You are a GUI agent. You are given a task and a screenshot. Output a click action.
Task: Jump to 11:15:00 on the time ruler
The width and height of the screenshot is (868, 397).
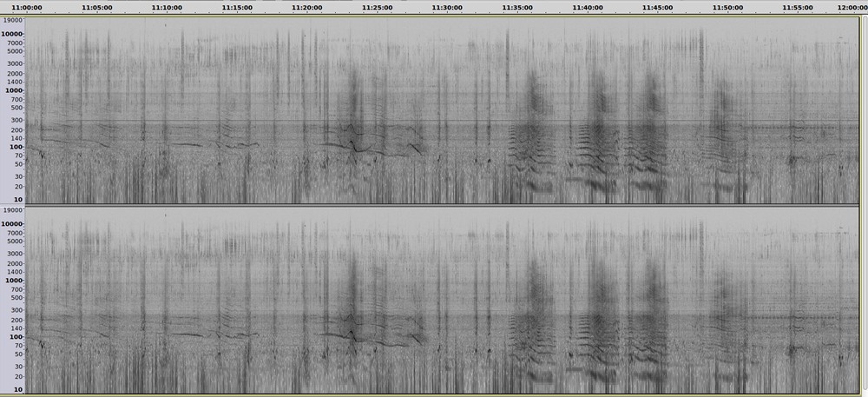click(237, 7)
